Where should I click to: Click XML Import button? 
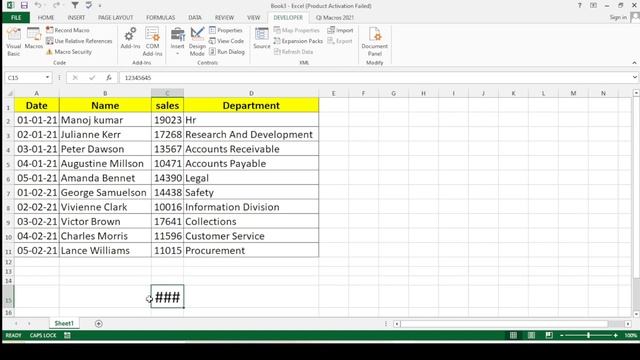point(340,30)
